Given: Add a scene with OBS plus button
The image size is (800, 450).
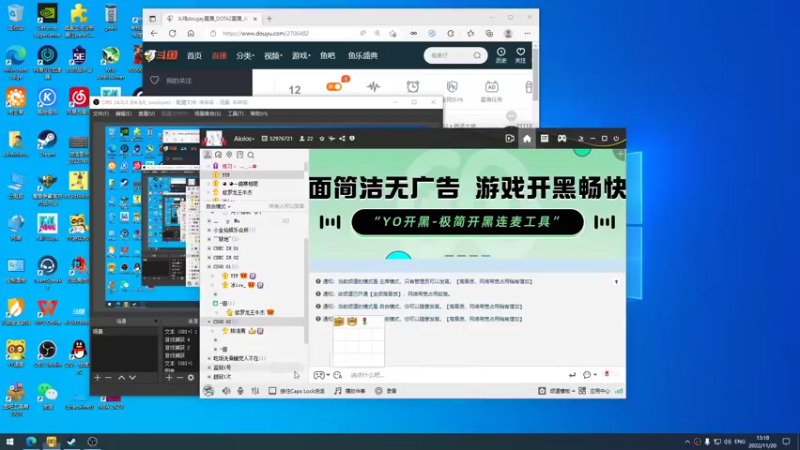Looking at the screenshot, I should point(97,378).
